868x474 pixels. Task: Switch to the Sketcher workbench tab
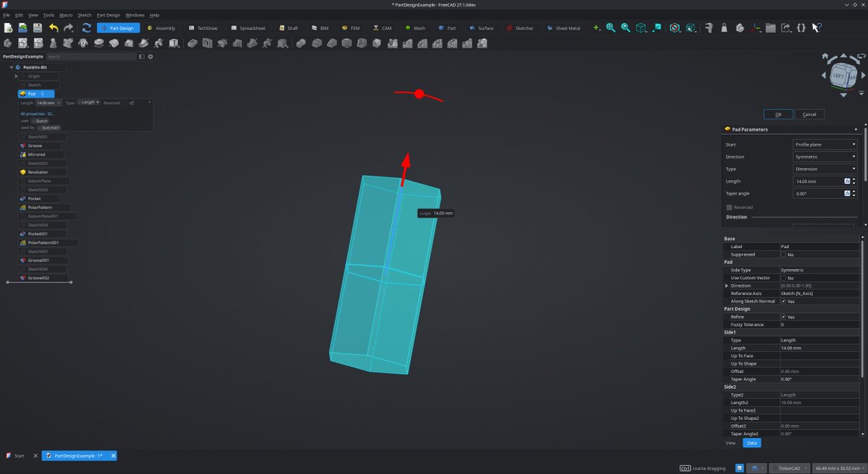[520, 28]
